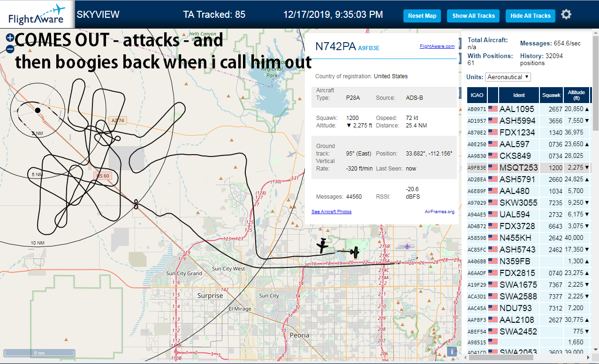The width and height of the screenshot is (599, 364).
Task: Select the CKS849 ident
Action: point(515,156)
